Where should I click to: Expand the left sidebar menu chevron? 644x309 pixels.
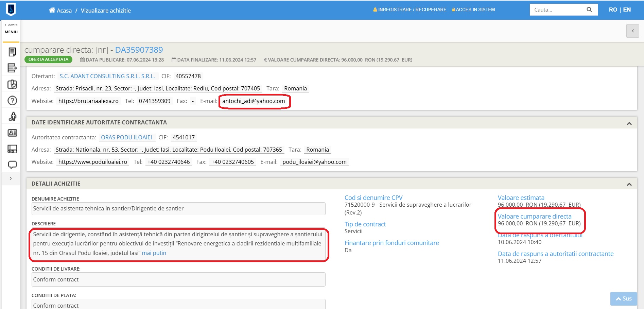[x=11, y=178]
